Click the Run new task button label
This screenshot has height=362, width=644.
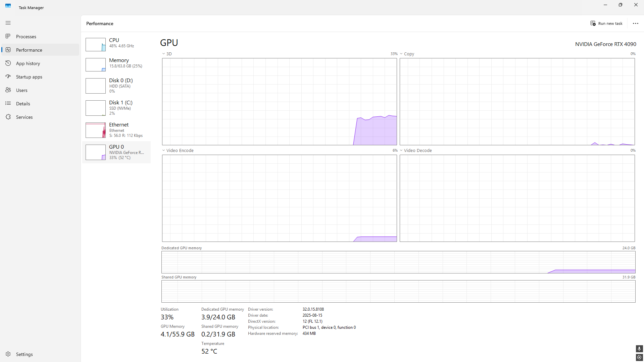(x=610, y=23)
